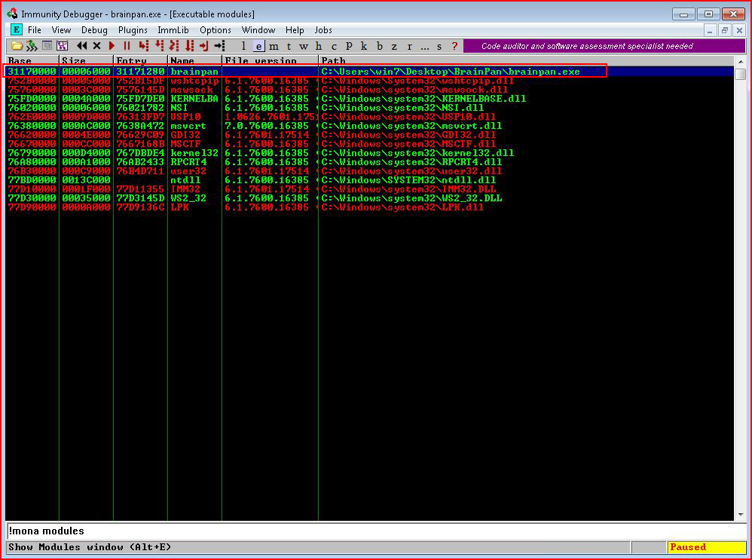The height and width of the screenshot is (560, 752).
Task: Click the Step over toolbar icon
Action: point(159,46)
